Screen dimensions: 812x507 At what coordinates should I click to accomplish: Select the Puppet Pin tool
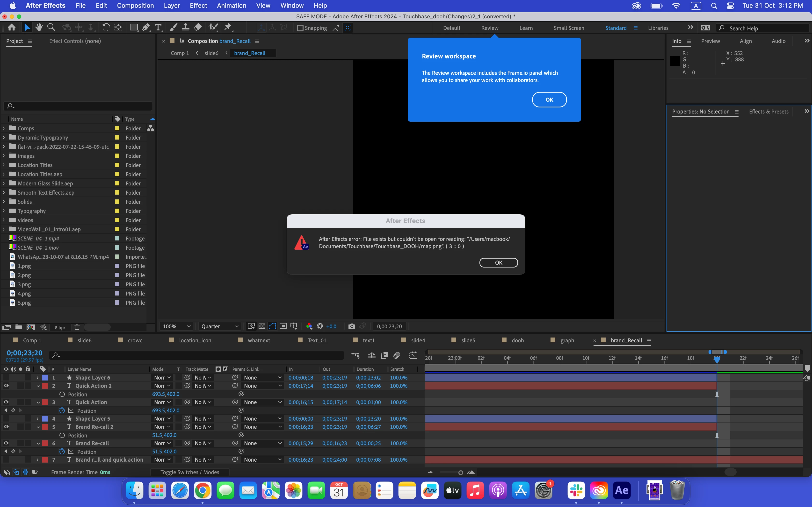click(228, 28)
